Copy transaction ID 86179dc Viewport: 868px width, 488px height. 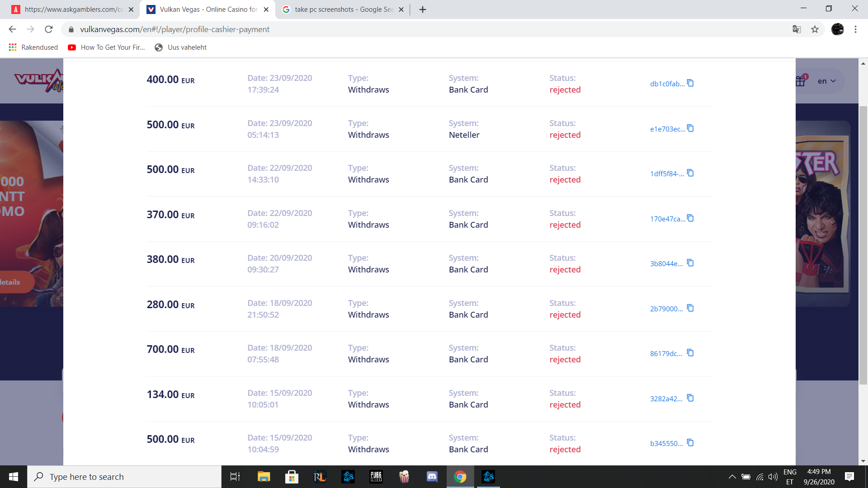pyautogui.click(x=690, y=353)
